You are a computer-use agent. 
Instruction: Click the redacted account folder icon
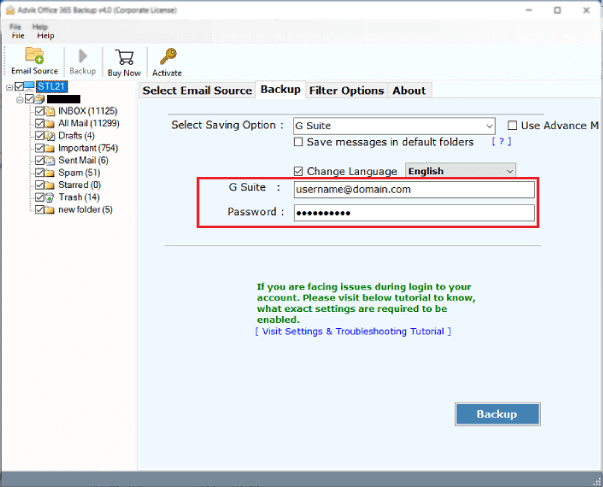coord(40,99)
